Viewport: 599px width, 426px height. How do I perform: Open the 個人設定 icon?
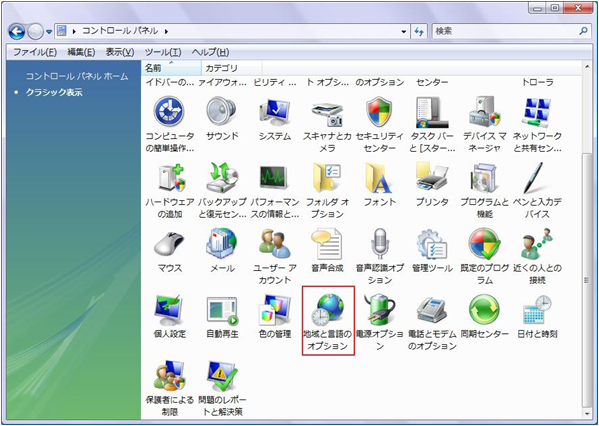[169, 310]
